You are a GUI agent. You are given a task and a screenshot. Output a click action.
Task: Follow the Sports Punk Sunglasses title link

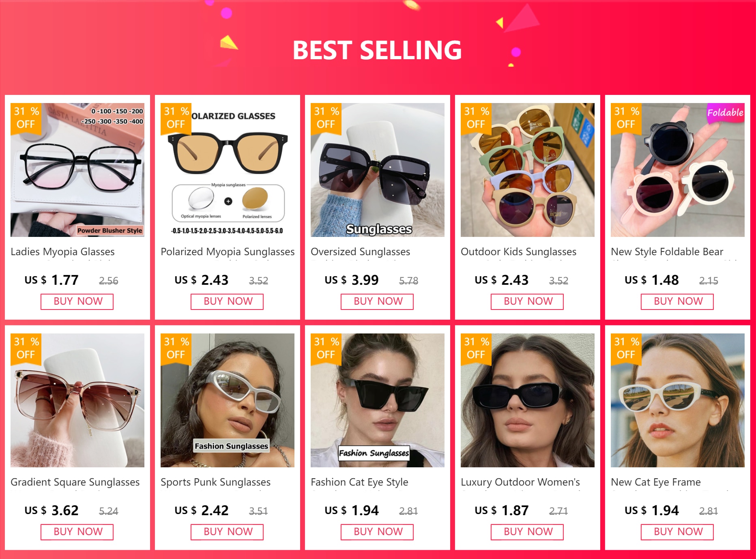pyautogui.click(x=215, y=482)
